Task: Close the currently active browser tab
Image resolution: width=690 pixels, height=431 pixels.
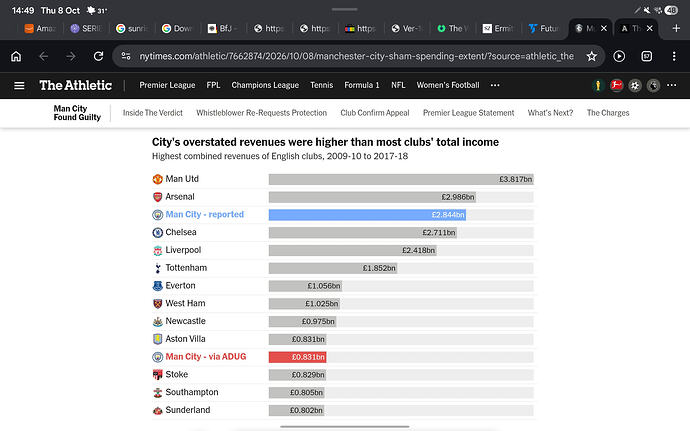Action: pyautogui.click(x=604, y=28)
